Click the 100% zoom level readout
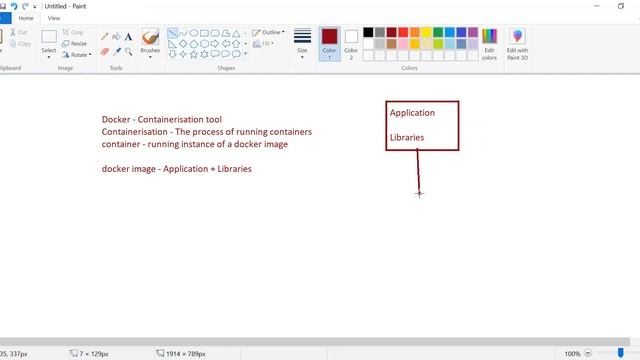Image resolution: width=640 pixels, height=360 pixels. point(572,354)
